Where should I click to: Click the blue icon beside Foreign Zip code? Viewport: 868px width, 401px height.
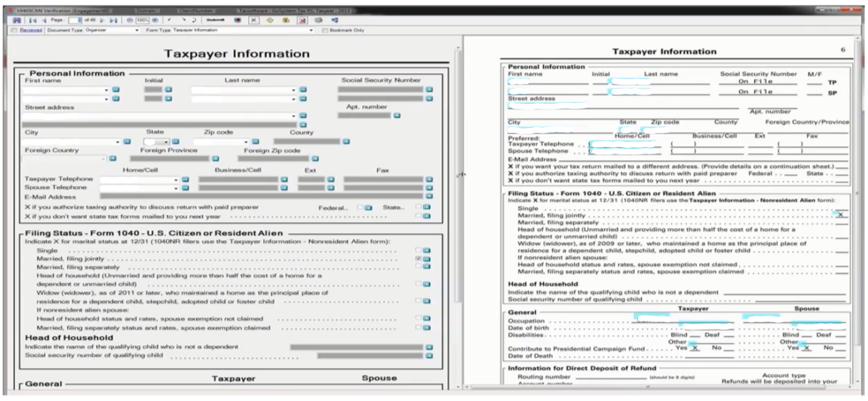pyautogui.click(x=315, y=159)
